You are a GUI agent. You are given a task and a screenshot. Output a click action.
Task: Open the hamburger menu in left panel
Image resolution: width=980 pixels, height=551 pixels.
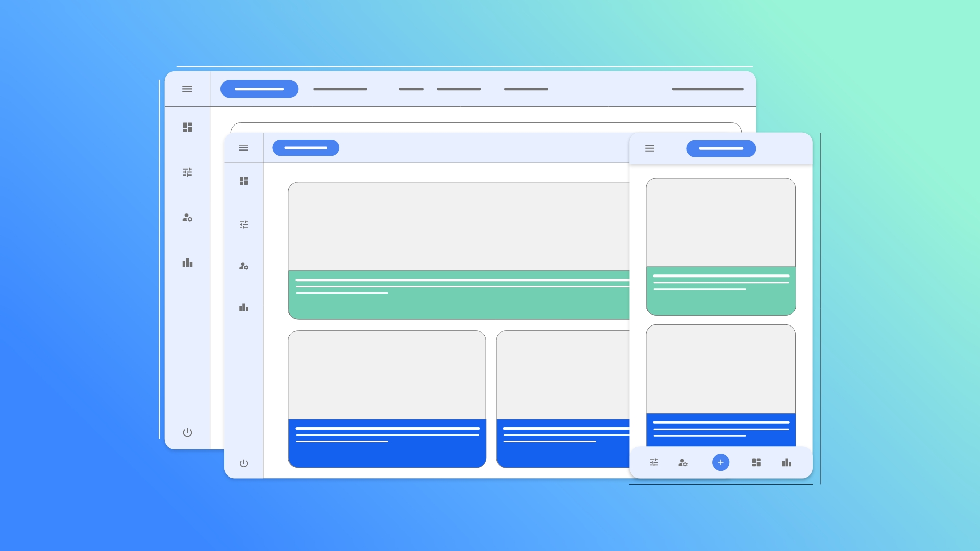click(x=187, y=89)
